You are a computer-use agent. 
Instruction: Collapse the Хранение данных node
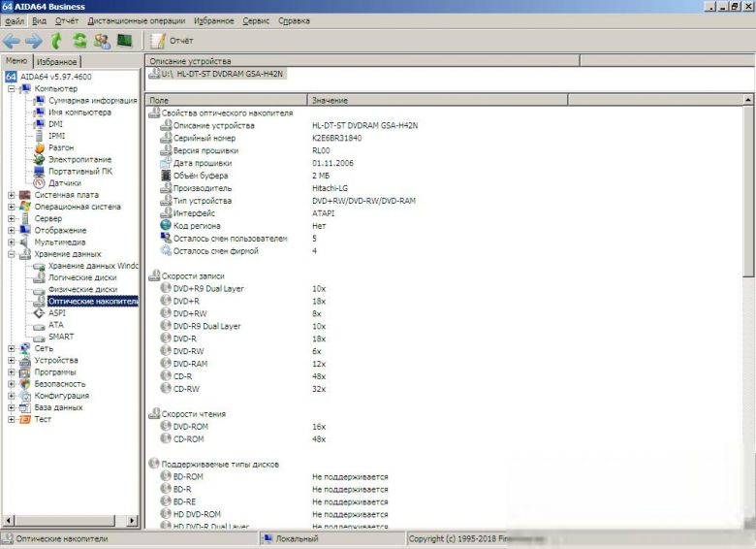coord(11,254)
